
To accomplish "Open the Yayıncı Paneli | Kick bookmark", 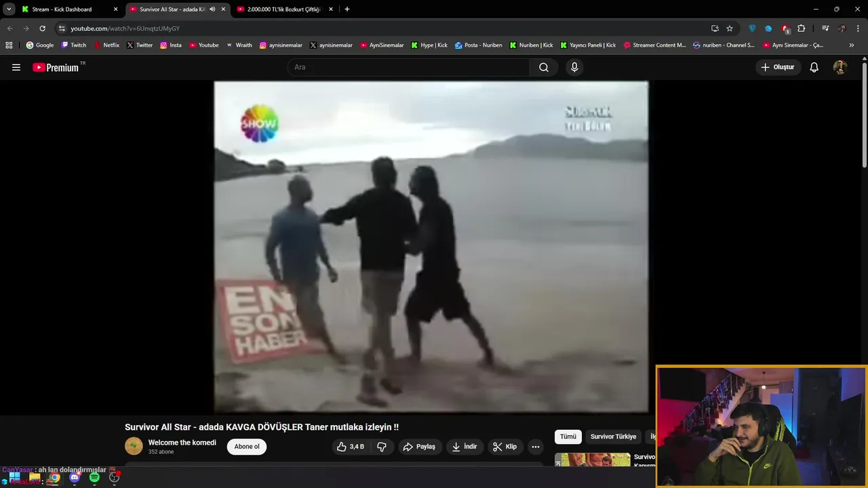I will (x=587, y=45).
